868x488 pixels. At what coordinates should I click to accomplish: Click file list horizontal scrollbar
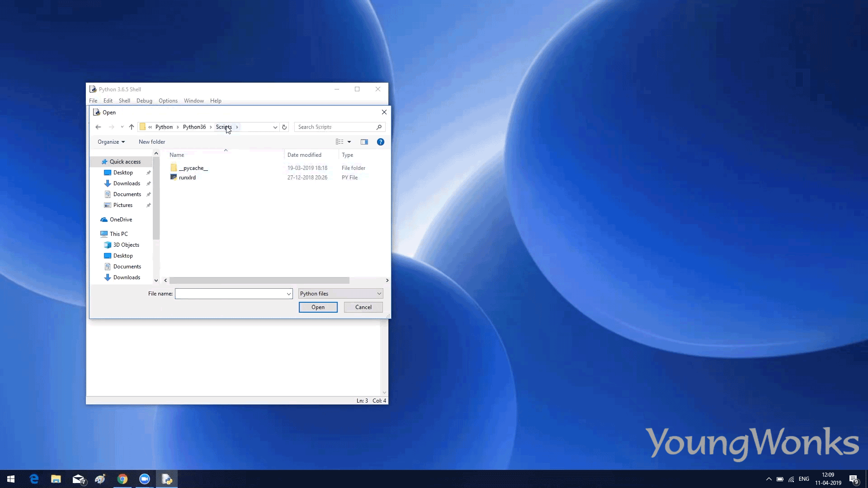tap(259, 281)
